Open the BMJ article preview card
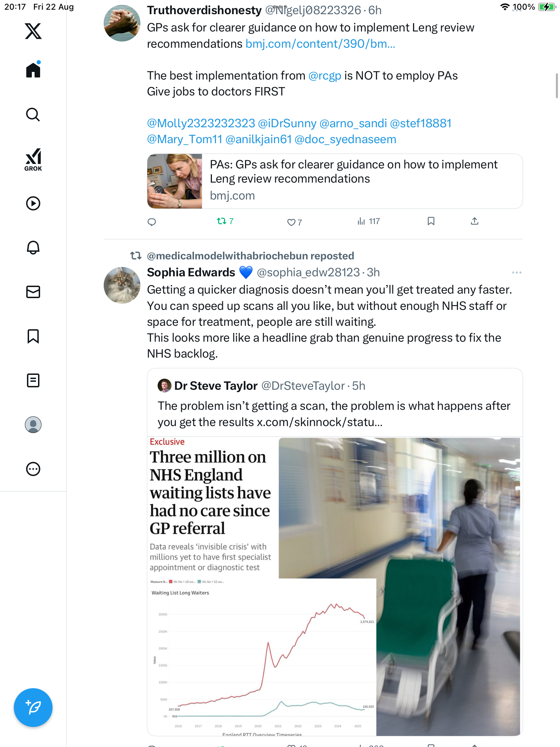This screenshot has width=560, height=747. pos(335,181)
